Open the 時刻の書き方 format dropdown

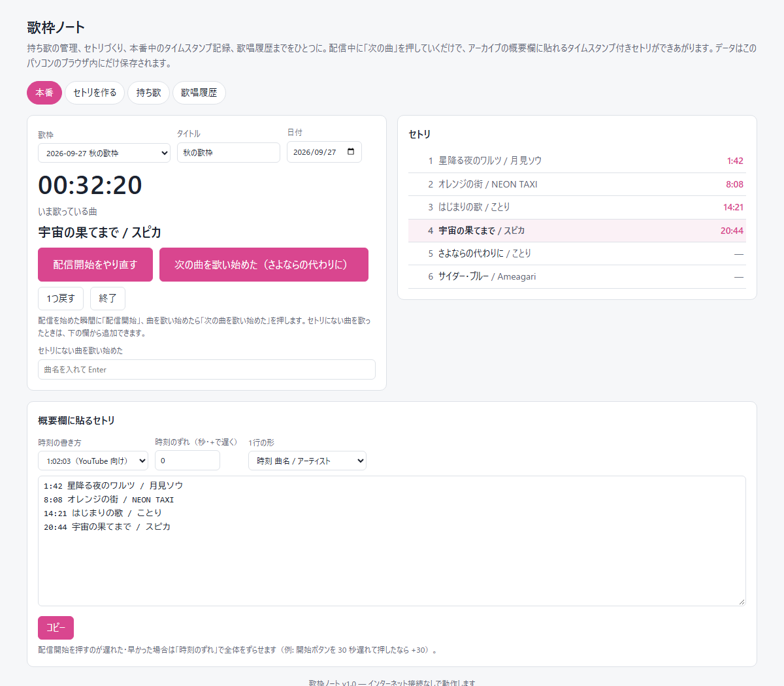93,461
